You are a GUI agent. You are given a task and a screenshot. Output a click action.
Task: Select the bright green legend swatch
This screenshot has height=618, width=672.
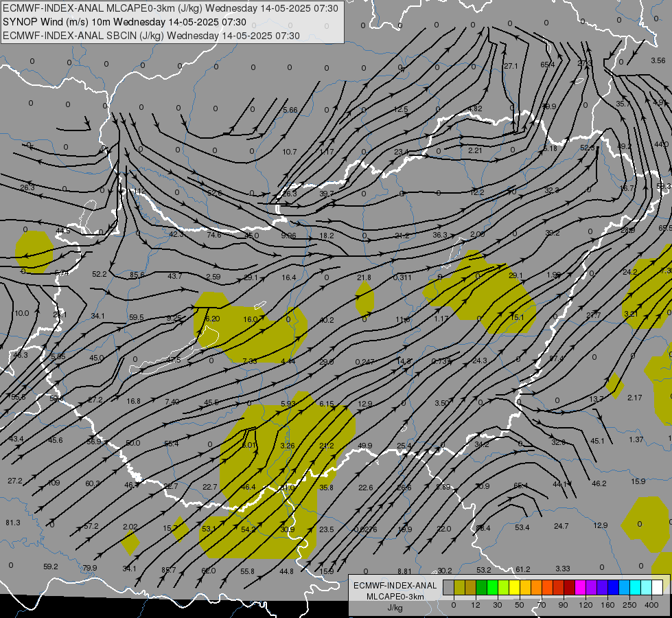click(492, 587)
